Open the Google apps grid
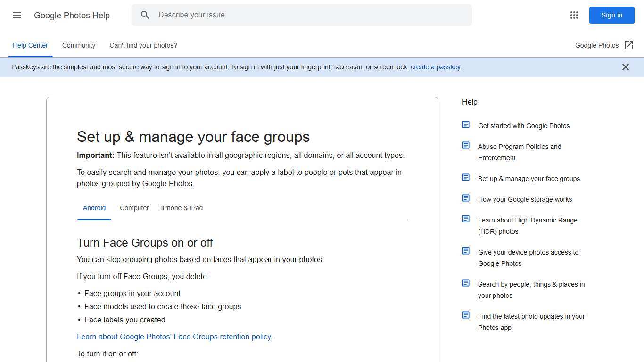The height and width of the screenshot is (362, 644). [x=574, y=15]
